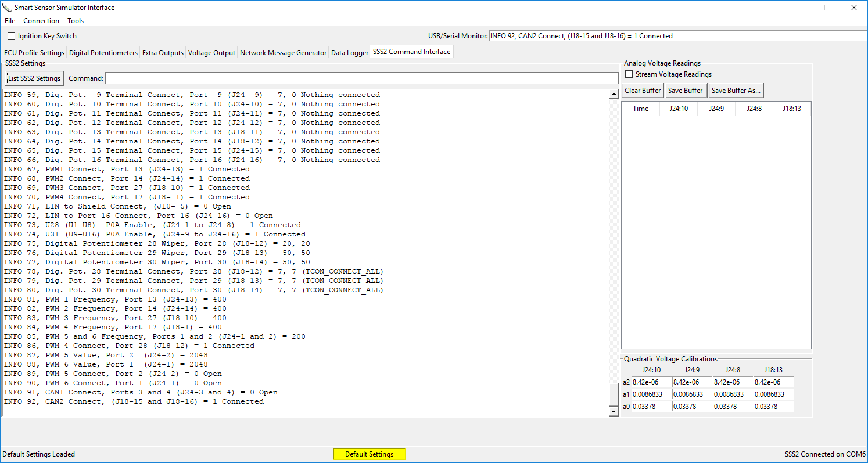The width and height of the screenshot is (868, 463).
Task: Switch to Network Message Generator tab
Action: coord(284,53)
